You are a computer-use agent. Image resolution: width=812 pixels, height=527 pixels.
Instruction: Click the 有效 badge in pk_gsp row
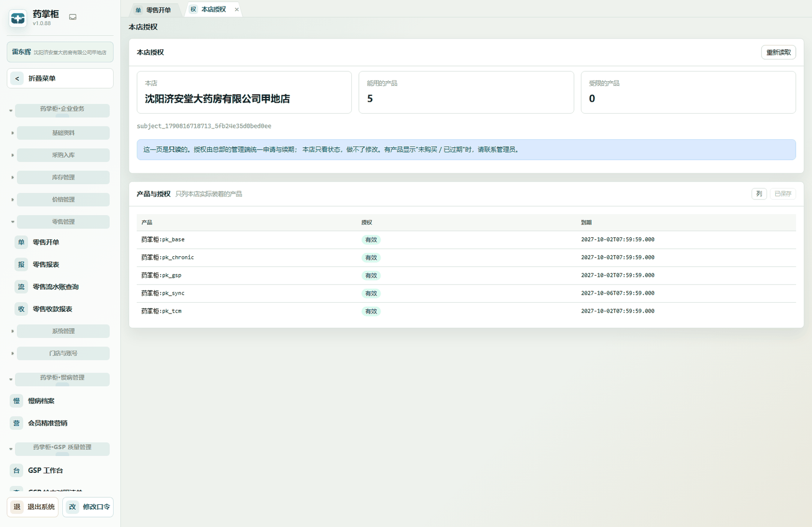(x=371, y=276)
